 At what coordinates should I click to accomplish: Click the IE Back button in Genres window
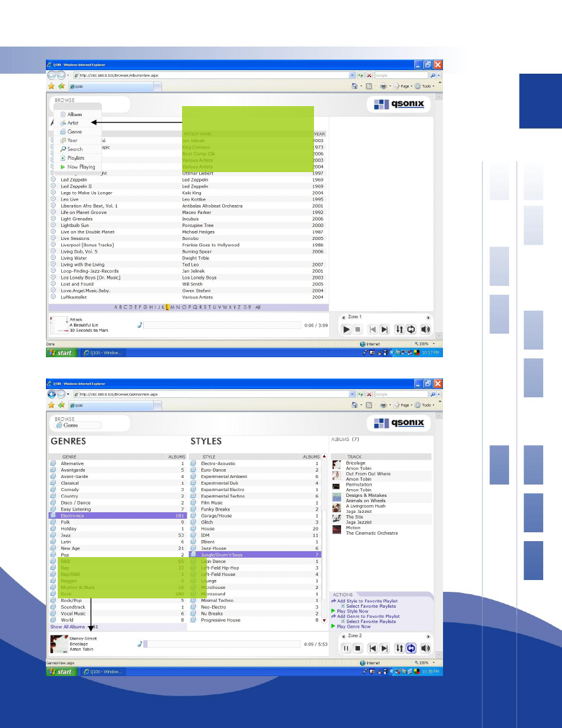pyautogui.click(x=52, y=394)
